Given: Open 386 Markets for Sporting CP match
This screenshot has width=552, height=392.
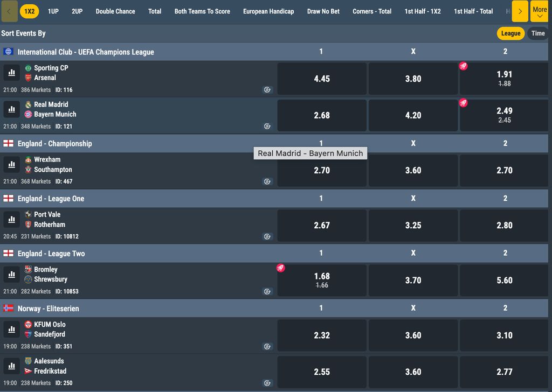Looking at the screenshot, I should pyautogui.click(x=36, y=90).
